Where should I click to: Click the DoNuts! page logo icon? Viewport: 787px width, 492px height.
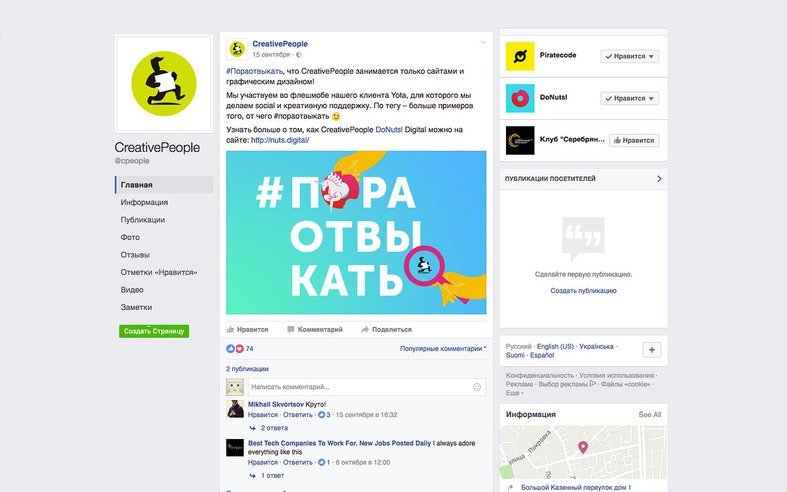(x=520, y=98)
